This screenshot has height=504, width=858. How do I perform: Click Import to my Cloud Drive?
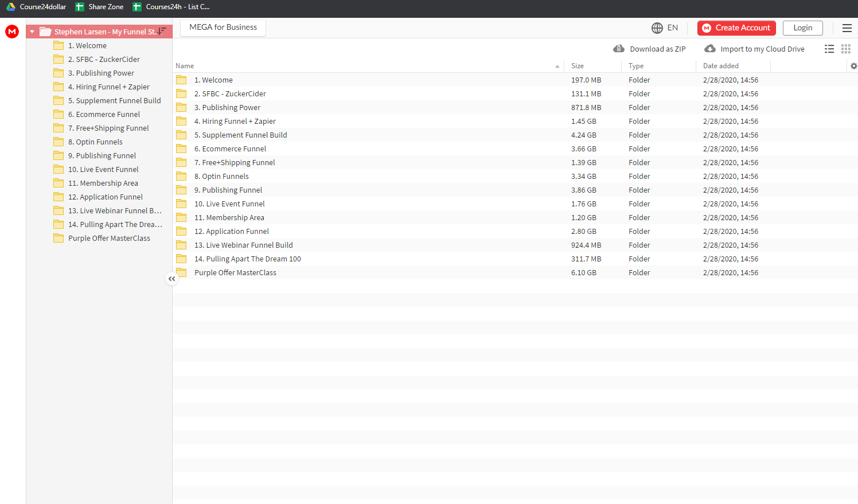[754, 49]
